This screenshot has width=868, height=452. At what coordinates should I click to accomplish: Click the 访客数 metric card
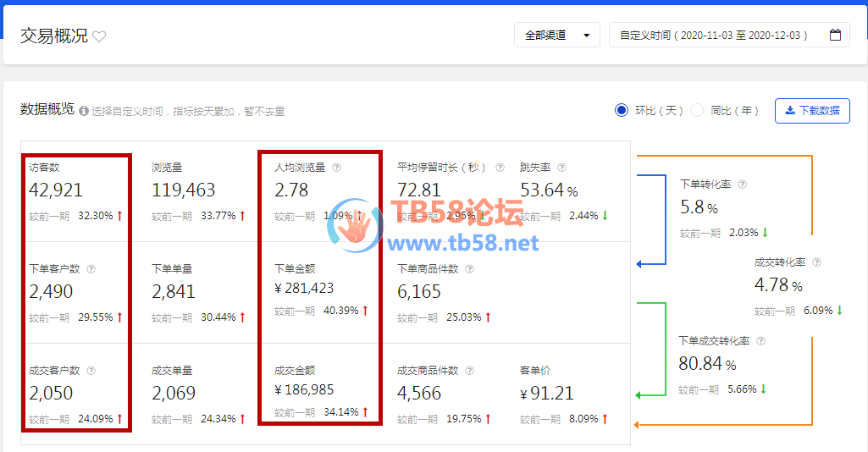(x=76, y=191)
